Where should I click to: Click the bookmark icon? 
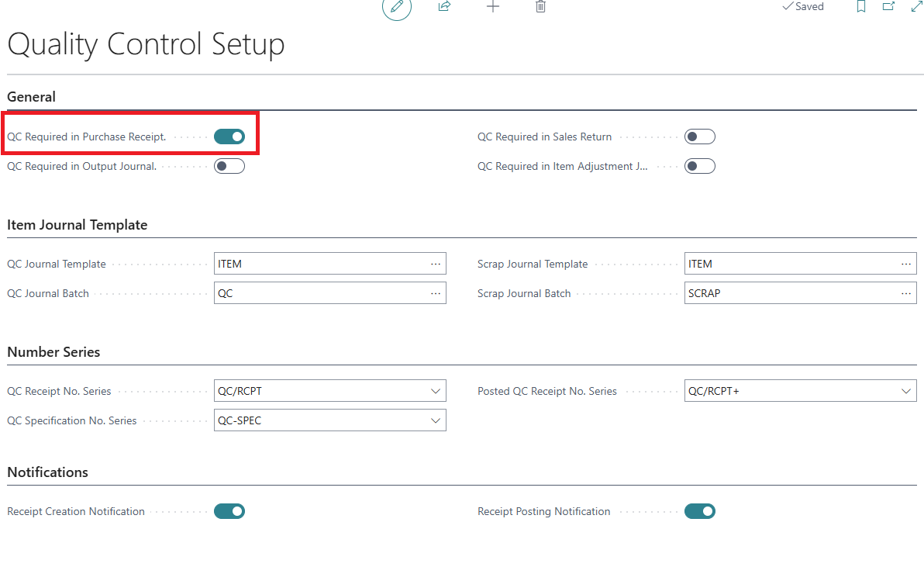coord(861,7)
